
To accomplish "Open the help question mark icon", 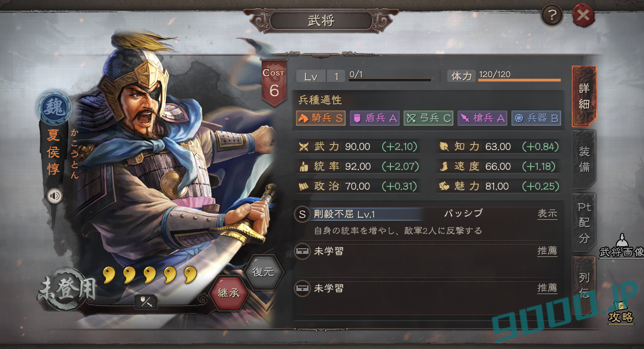I will 552,16.
